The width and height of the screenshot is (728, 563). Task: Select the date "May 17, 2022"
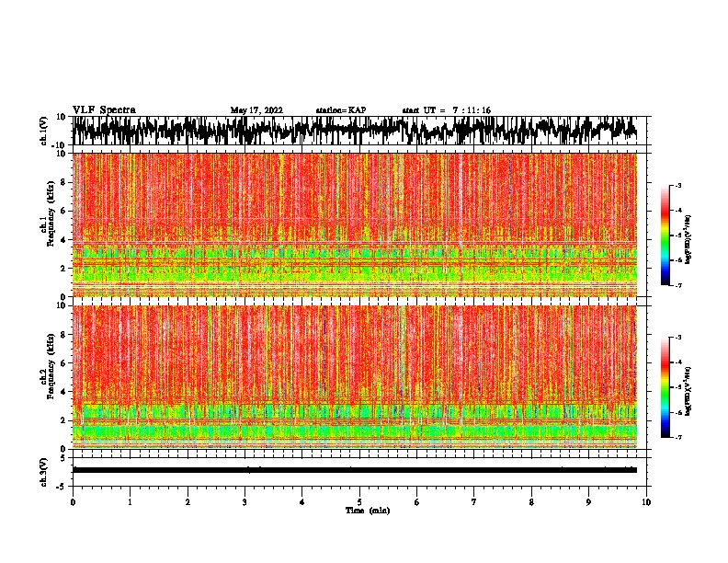click(256, 110)
